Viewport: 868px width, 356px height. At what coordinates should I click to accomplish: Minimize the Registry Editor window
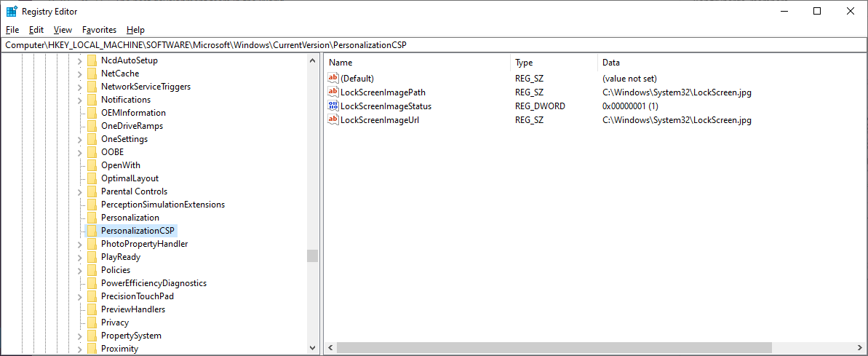784,11
